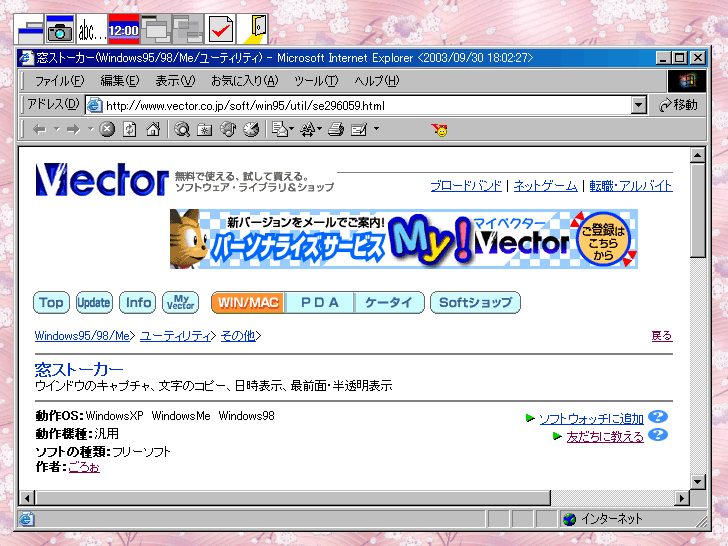The image size is (728, 546).
Task: Click the Mail toolbar icon
Action: (x=280, y=129)
